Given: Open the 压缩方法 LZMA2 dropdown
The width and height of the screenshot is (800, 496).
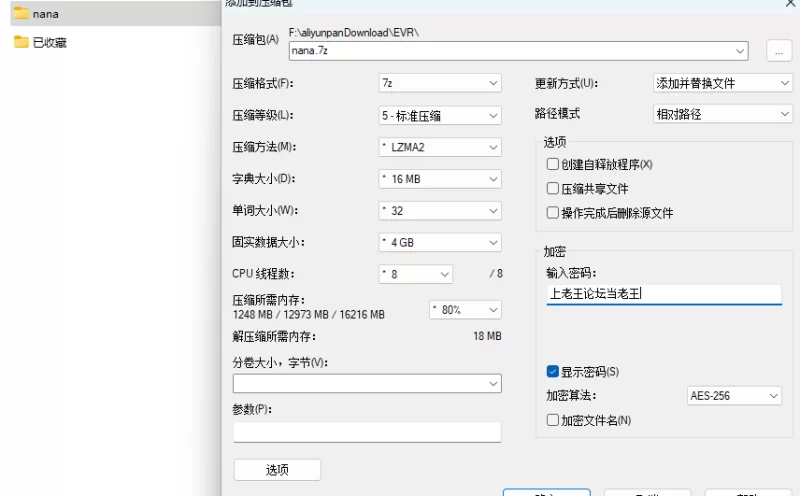Looking at the screenshot, I should (x=439, y=148).
